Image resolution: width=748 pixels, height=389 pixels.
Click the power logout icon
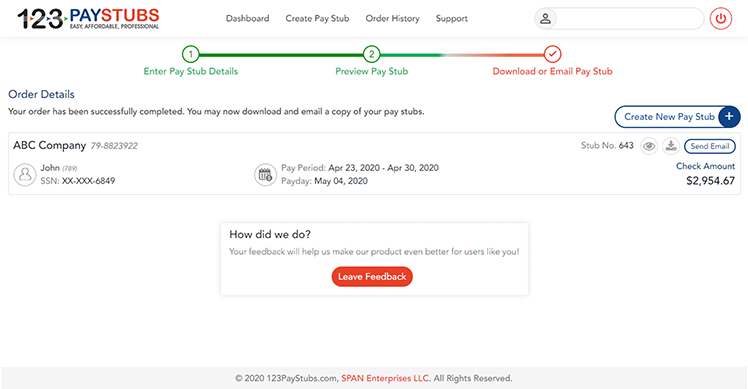720,19
